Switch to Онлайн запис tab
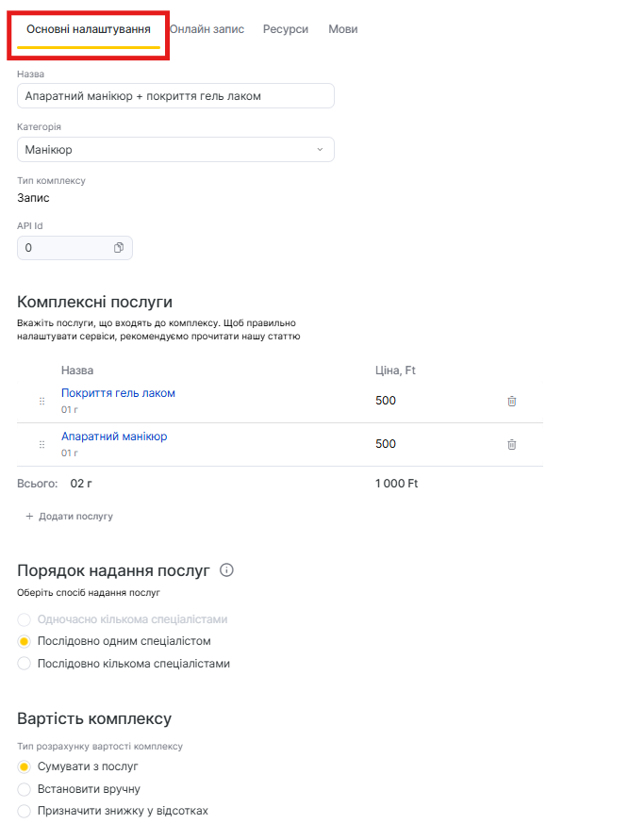Viewport: 629px width, 840px height. [207, 29]
